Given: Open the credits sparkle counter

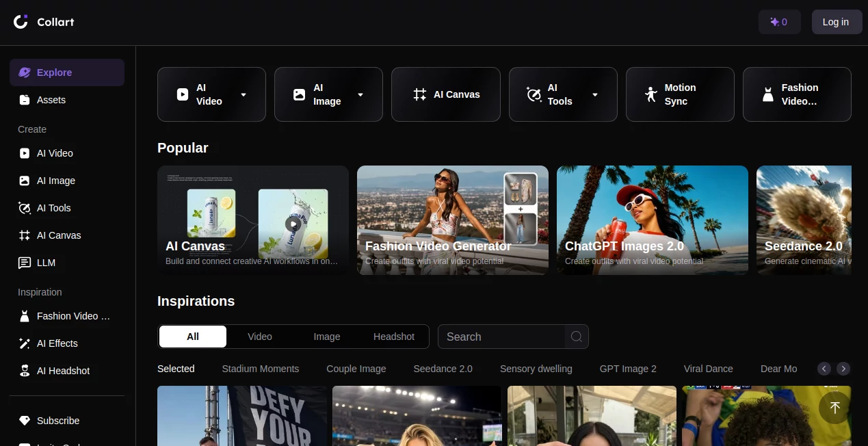Looking at the screenshot, I should [x=779, y=22].
